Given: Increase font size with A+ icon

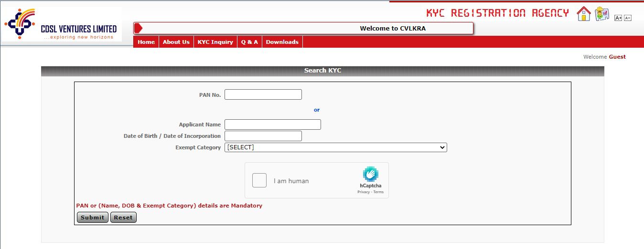Looking at the screenshot, I should 618,18.
